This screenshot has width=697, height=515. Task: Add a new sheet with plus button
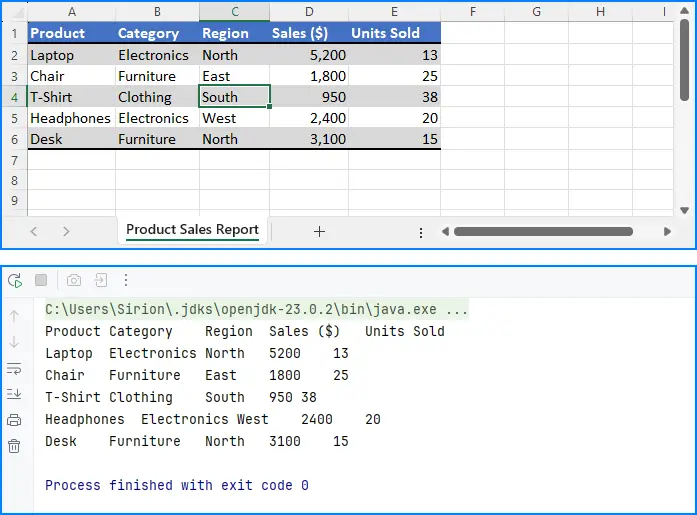(x=319, y=231)
